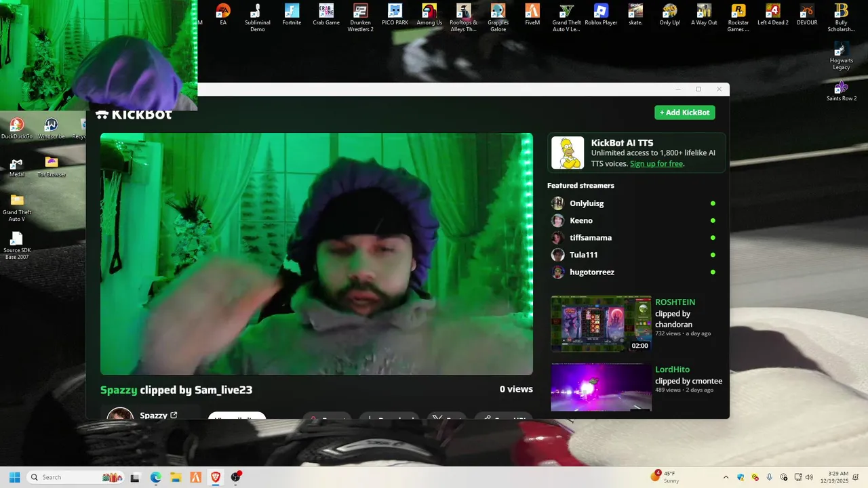The width and height of the screenshot is (868, 488).
Task: Open Windows Security tray icon
Action: (741, 477)
